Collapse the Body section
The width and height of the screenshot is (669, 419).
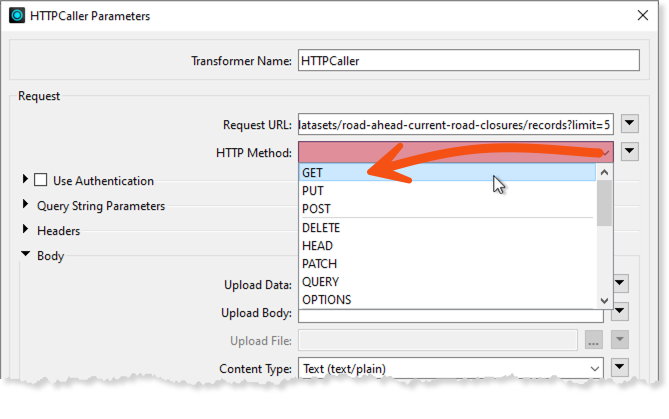pos(25,256)
